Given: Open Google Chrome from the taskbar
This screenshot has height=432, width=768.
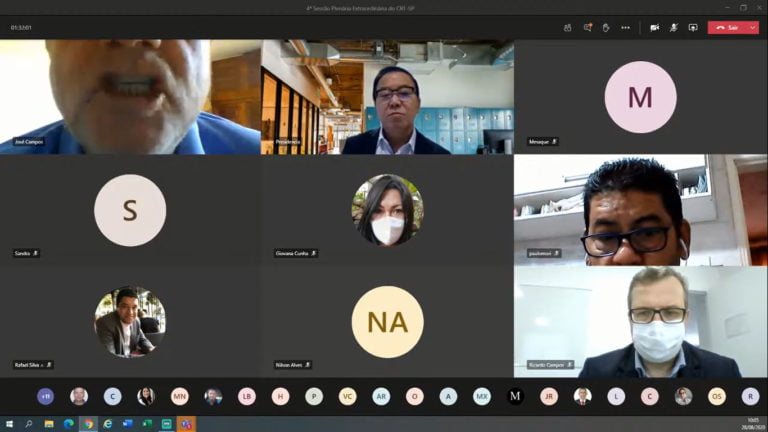Looking at the screenshot, I should (x=88, y=424).
